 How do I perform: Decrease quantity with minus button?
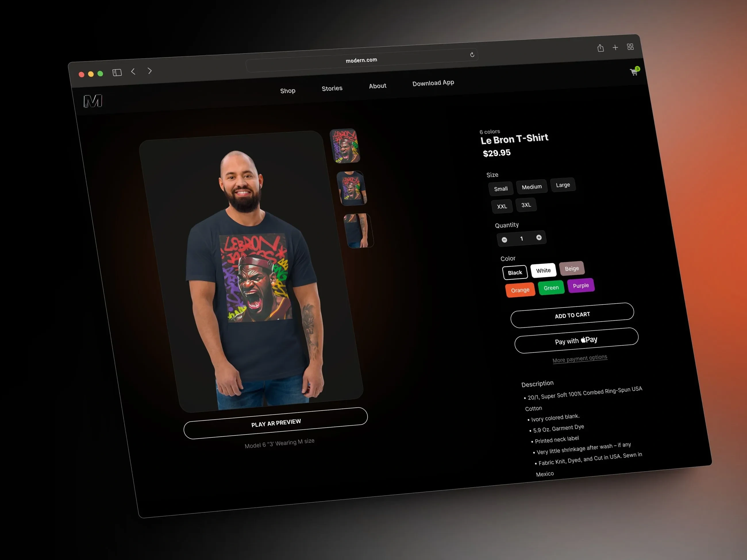pos(504,240)
